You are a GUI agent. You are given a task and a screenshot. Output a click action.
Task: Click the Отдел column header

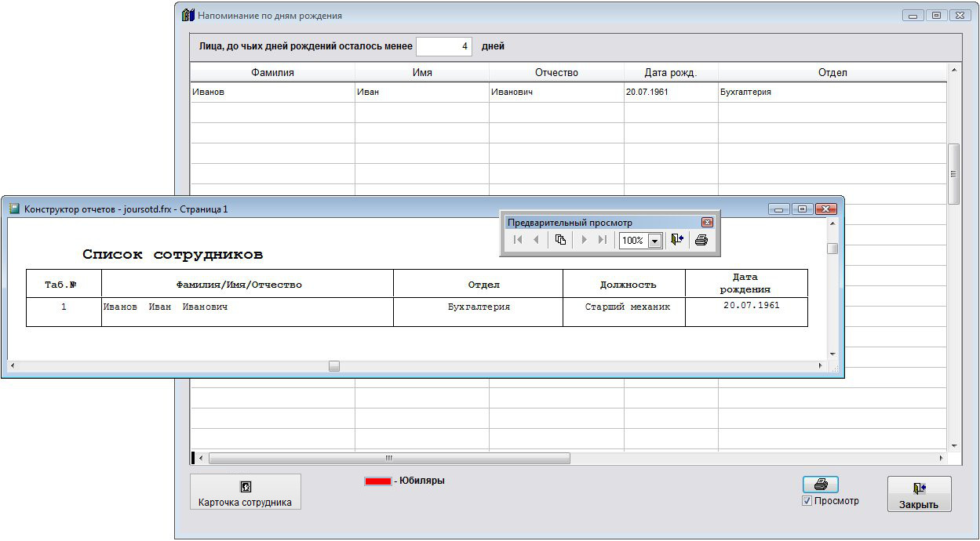(x=832, y=73)
